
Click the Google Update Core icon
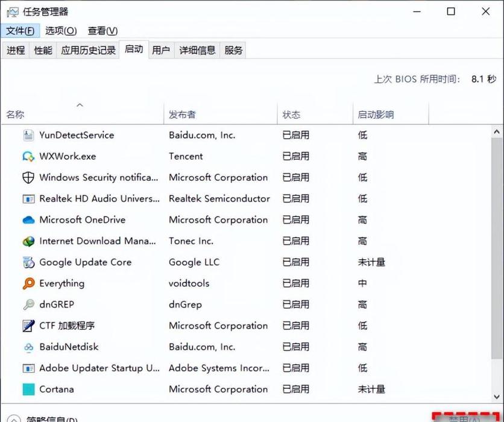coord(27,262)
